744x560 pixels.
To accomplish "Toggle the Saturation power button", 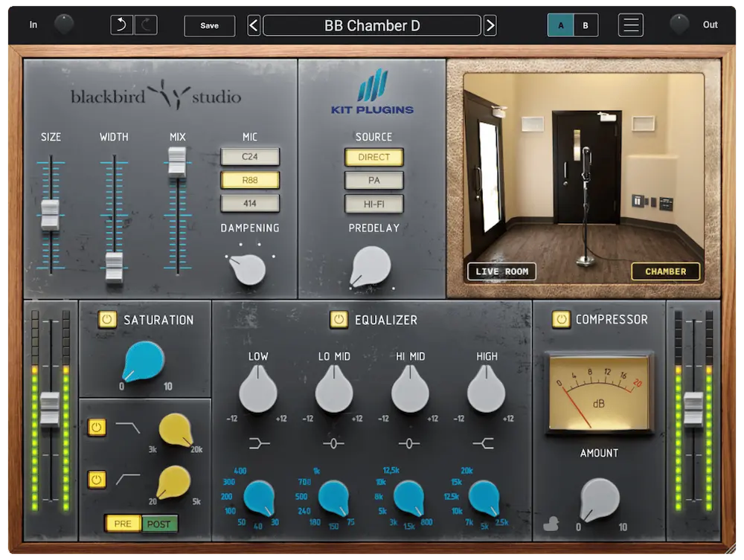I will pos(106,320).
